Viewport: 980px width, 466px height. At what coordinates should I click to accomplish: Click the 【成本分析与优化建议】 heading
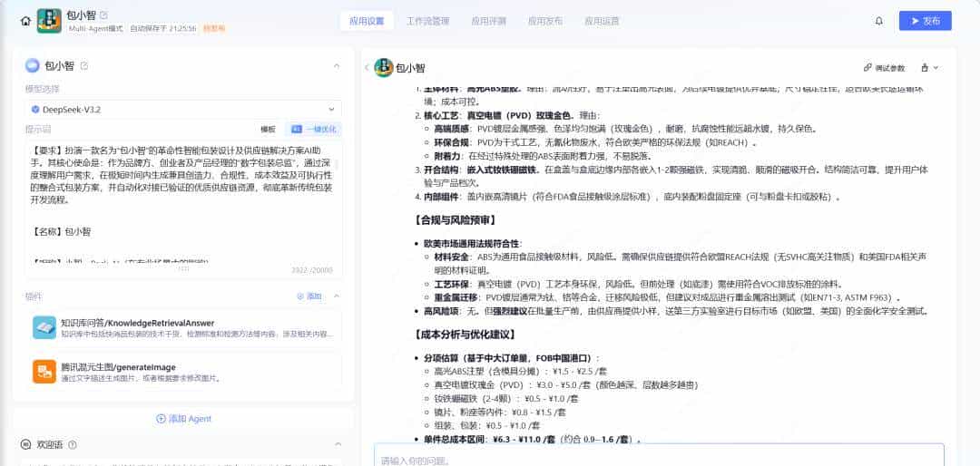[465, 335]
